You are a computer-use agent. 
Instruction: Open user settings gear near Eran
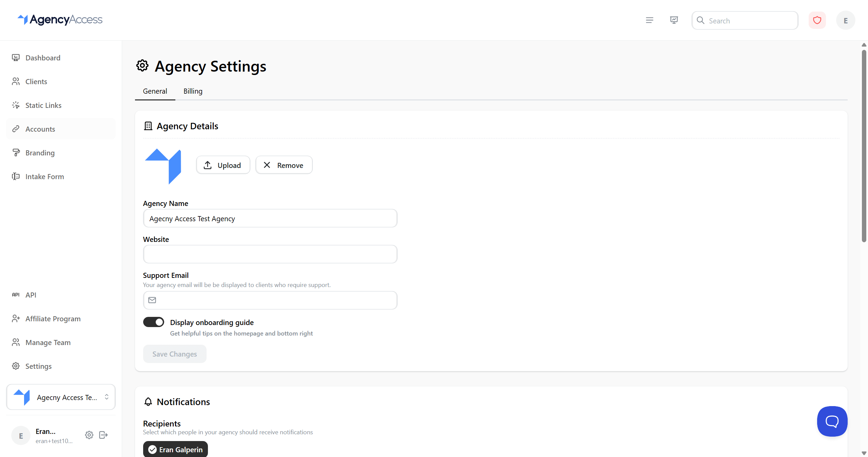[x=89, y=435]
